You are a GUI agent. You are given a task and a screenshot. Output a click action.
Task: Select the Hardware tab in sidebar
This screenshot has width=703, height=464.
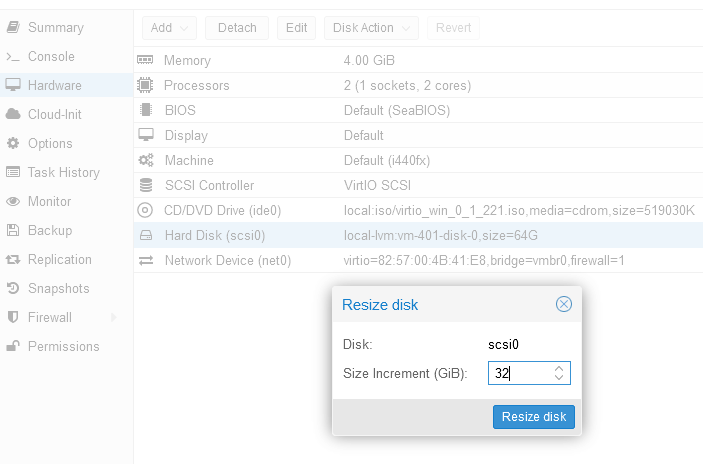[x=66, y=85]
